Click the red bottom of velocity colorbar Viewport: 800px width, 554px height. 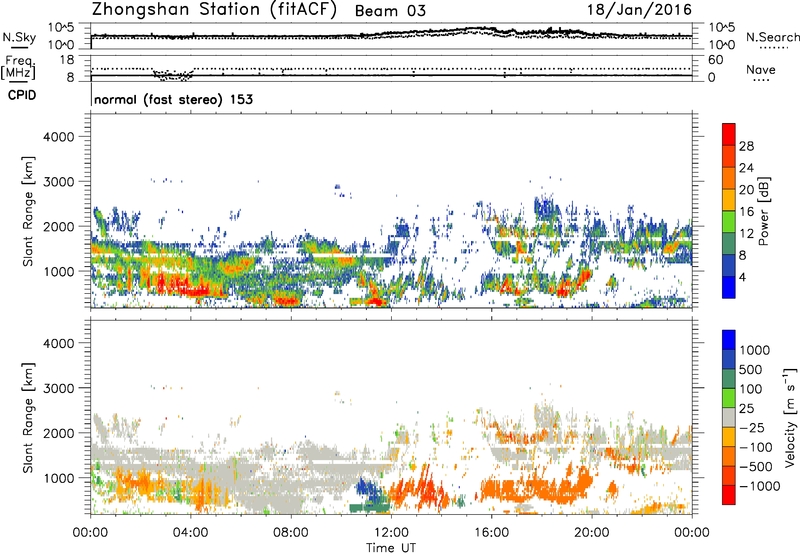[x=729, y=495]
